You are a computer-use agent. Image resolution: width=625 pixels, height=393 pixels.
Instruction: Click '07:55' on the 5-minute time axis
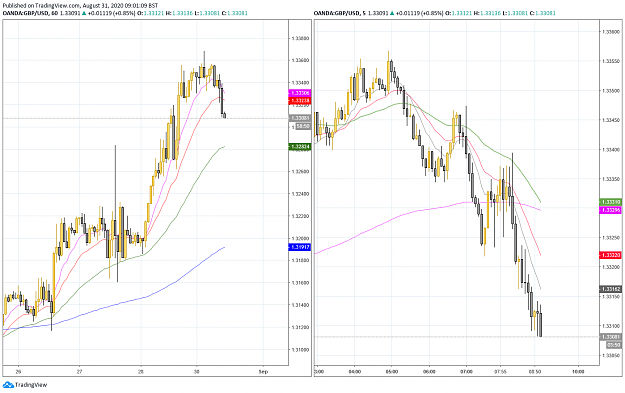point(500,371)
